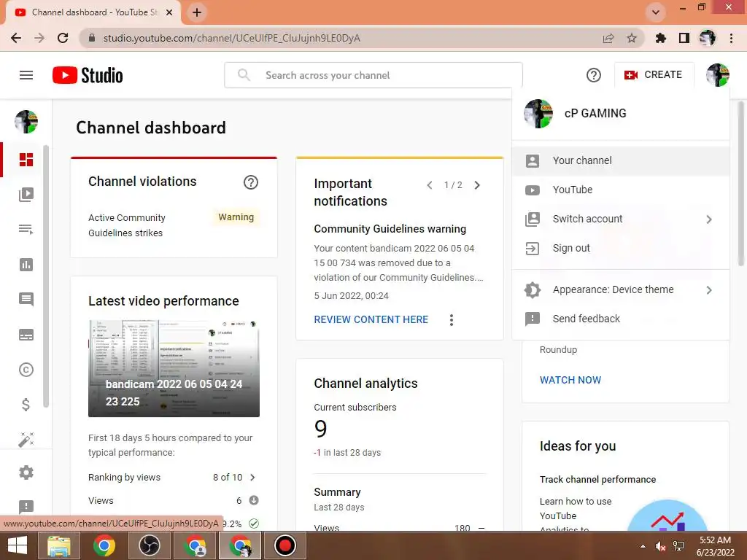
Task: Open the latest video thumbnail
Action: click(x=174, y=368)
